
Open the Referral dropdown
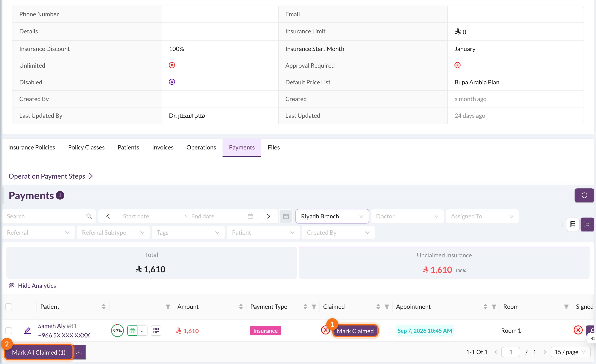(x=38, y=232)
